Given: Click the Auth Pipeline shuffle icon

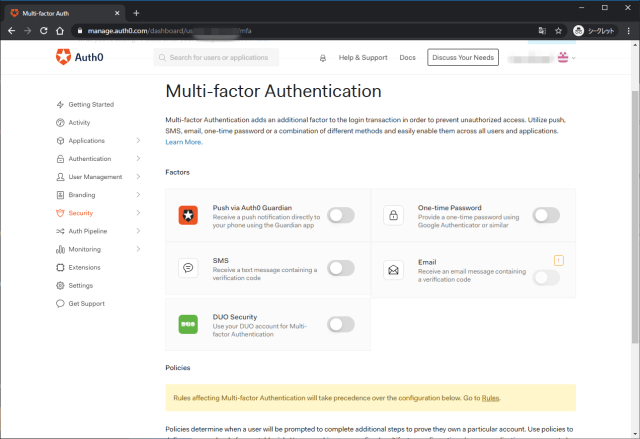Looking at the screenshot, I should pyautogui.click(x=60, y=231).
